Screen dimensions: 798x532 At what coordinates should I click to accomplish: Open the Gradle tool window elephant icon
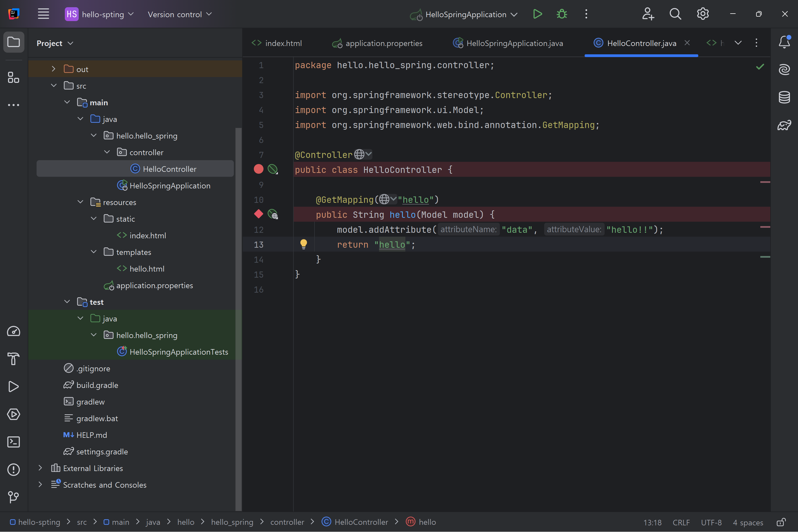[784, 125]
